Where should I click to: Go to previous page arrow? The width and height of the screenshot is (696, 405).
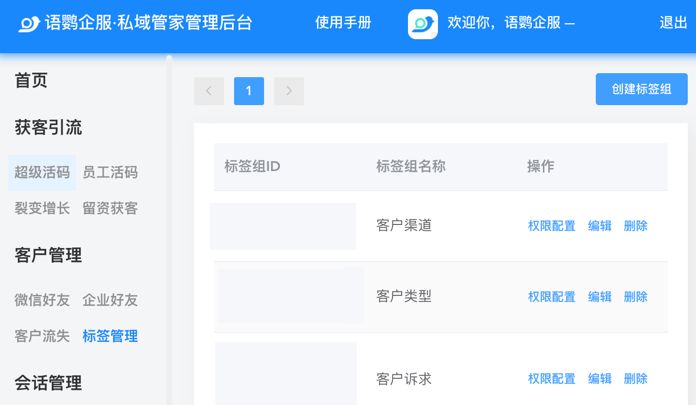[x=209, y=91]
